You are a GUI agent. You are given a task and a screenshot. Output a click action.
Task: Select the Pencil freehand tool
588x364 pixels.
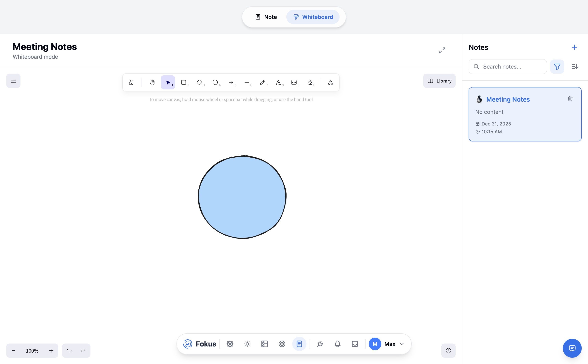point(262,82)
